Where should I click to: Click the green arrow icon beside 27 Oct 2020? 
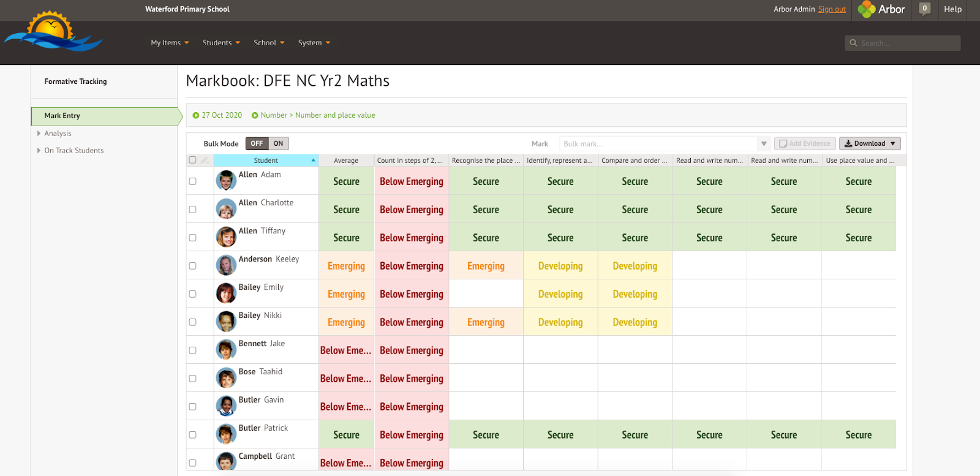pos(196,115)
